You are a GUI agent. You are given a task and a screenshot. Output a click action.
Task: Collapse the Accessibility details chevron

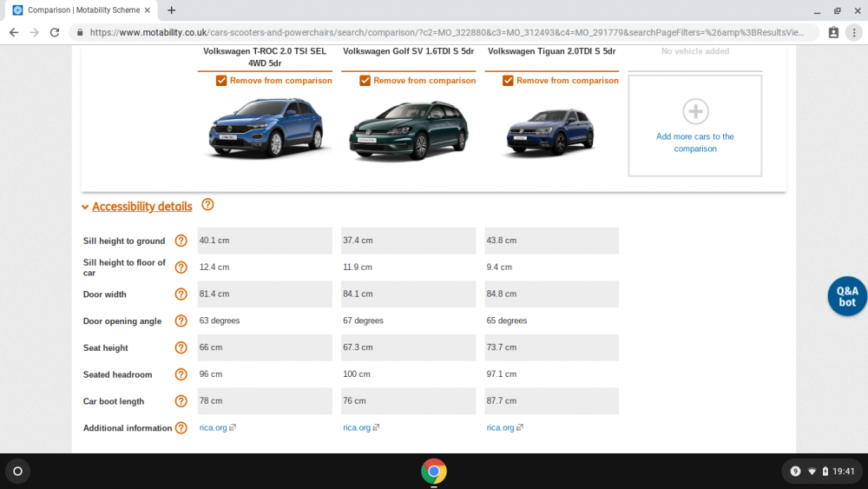[x=85, y=207]
